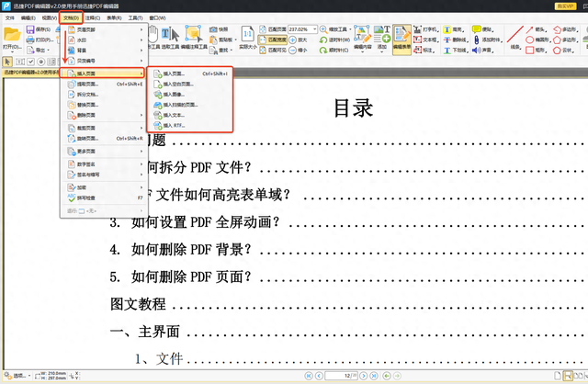Screen dimensions: 588x384
Task: Open the 窗口(W) menu
Action: 157,17
